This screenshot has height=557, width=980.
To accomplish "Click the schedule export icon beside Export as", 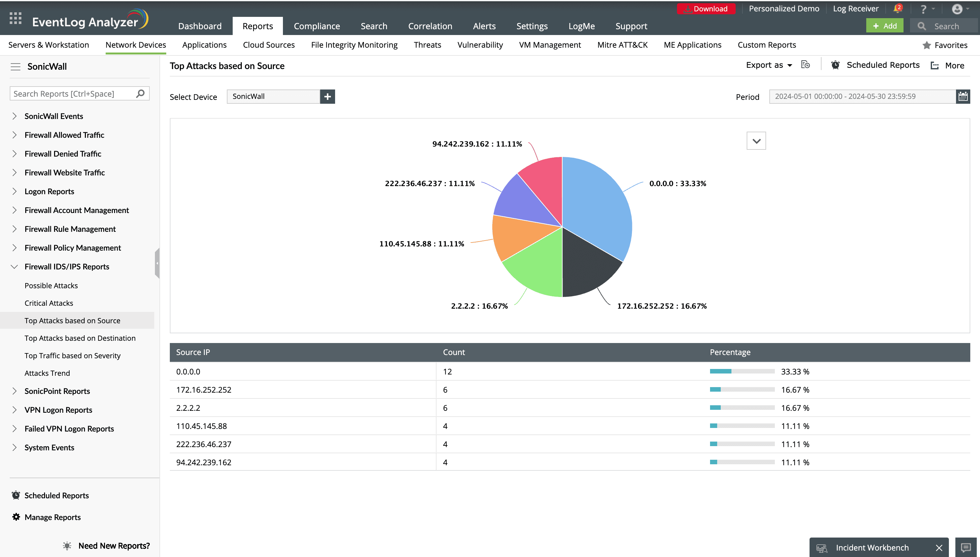I will pos(805,65).
